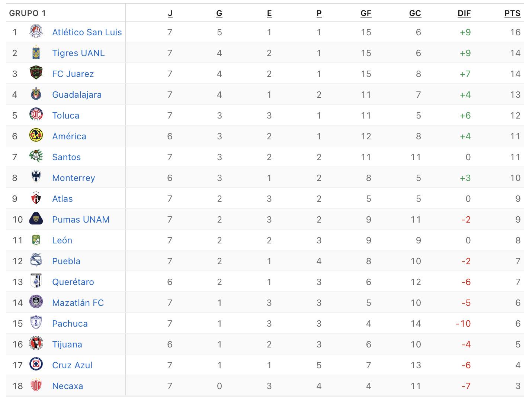Click the FC Juarez crest icon
532x411 pixels.
coord(36,74)
